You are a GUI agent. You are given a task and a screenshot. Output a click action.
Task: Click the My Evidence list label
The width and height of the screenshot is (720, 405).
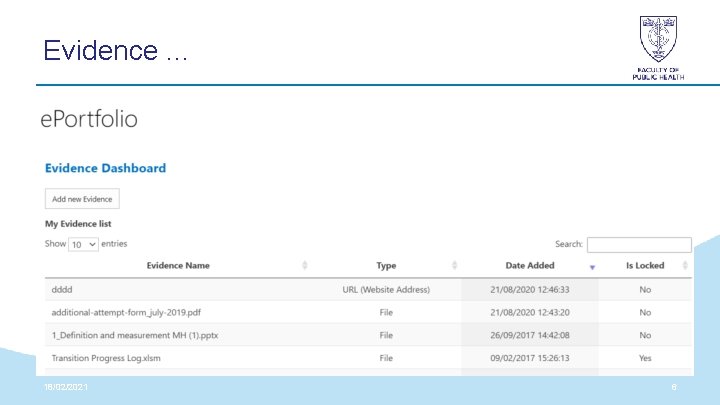coord(78,224)
